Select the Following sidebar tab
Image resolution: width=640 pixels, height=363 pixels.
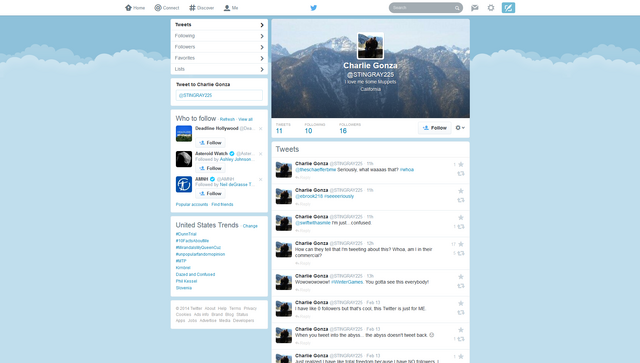[x=219, y=36]
